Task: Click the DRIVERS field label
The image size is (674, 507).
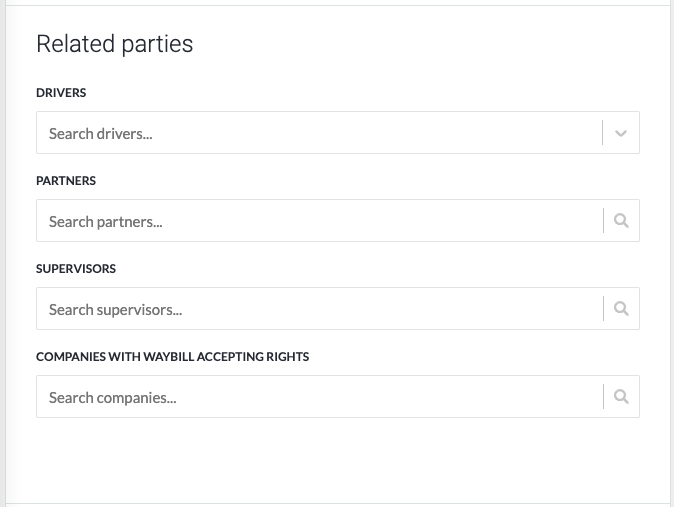Action: [x=61, y=93]
